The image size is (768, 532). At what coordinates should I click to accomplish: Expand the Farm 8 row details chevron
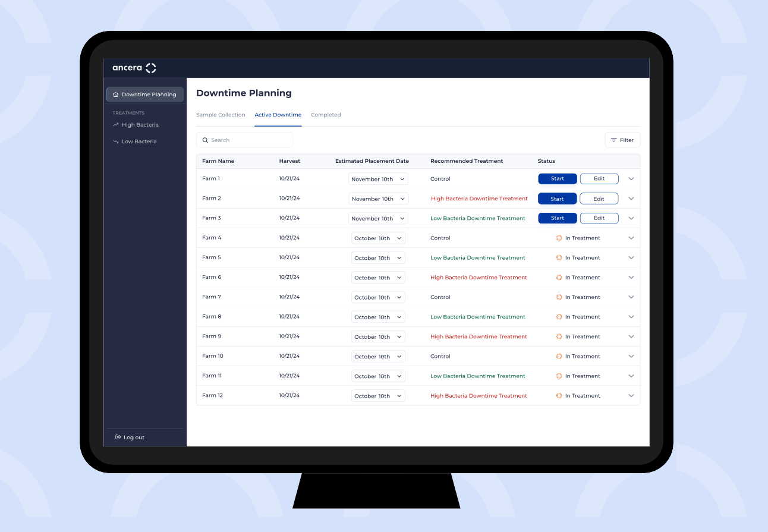coord(631,317)
